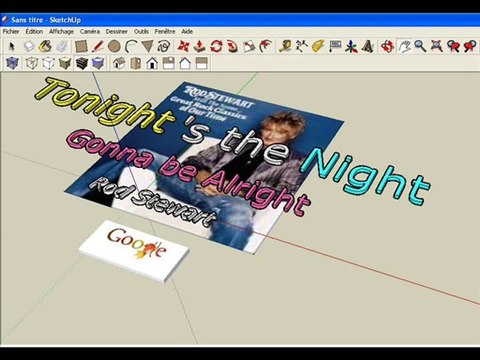Switch to Shaded With Textures style

click(x=82, y=63)
